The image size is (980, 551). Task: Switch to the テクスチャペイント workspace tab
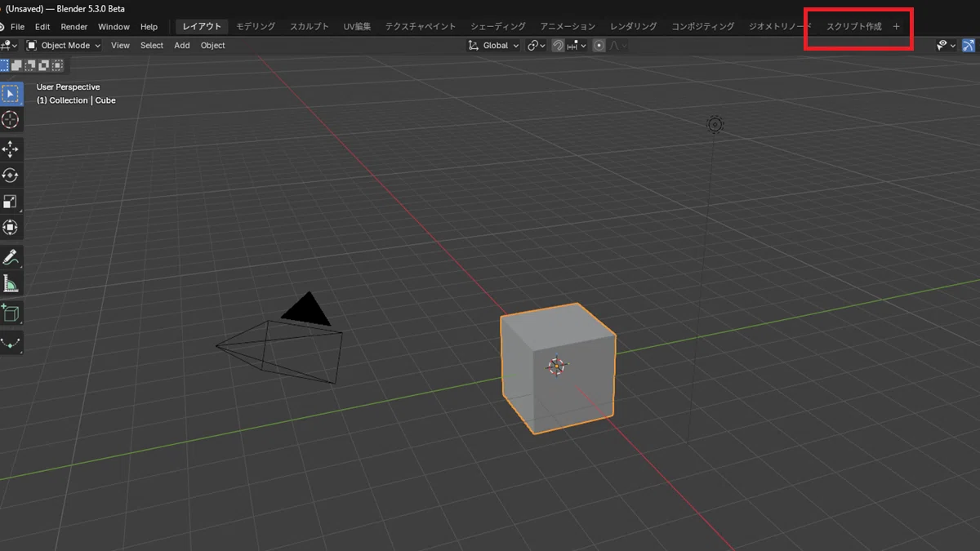421,27
